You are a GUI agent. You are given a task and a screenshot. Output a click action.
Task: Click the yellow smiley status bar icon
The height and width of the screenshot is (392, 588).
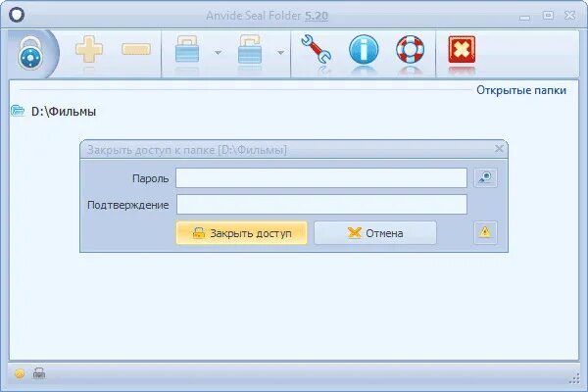pyautogui.click(x=20, y=373)
